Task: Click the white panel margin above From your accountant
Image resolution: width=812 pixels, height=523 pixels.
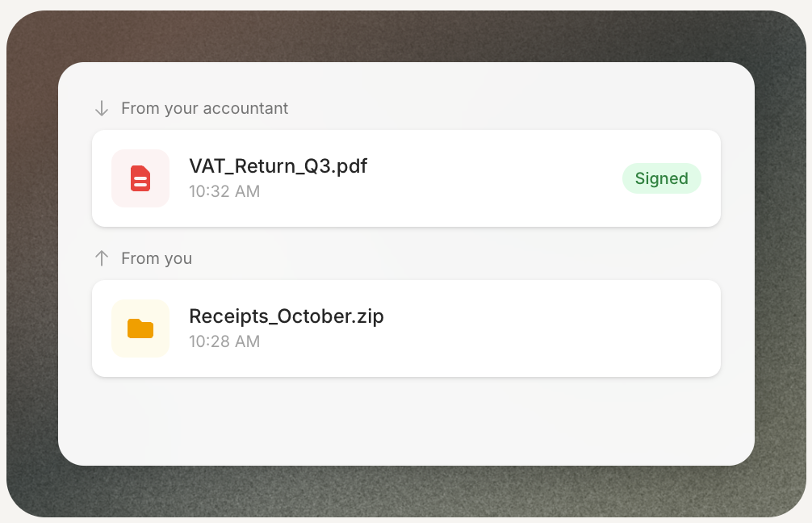Action: pyautogui.click(x=404, y=79)
